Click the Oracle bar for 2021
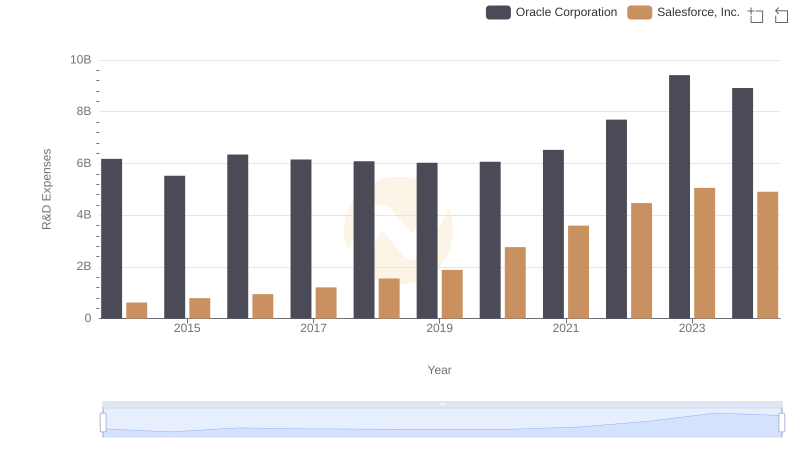 click(x=554, y=234)
